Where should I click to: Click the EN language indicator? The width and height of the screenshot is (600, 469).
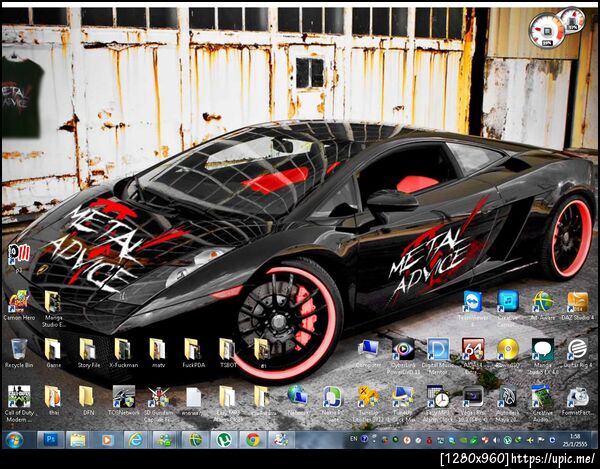(354, 439)
